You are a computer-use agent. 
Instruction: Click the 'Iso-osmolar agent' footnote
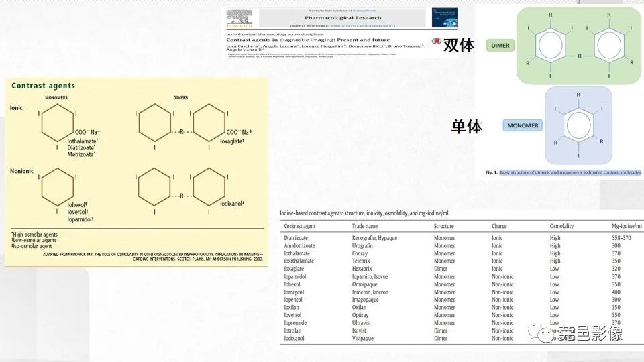click(x=32, y=246)
